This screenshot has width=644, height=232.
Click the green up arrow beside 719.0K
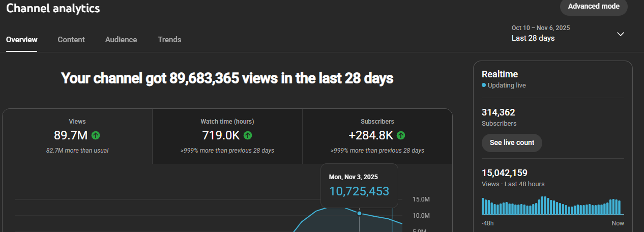pyautogui.click(x=248, y=135)
